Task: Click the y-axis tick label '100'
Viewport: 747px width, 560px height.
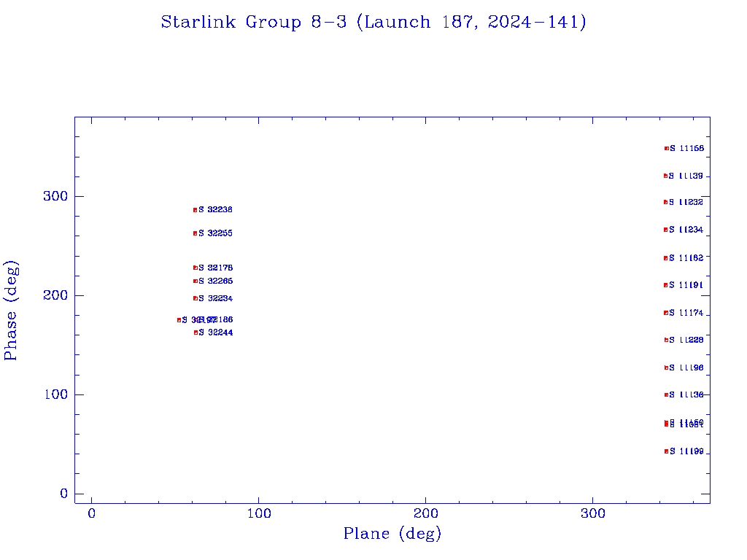Action: [x=56, y=394]
